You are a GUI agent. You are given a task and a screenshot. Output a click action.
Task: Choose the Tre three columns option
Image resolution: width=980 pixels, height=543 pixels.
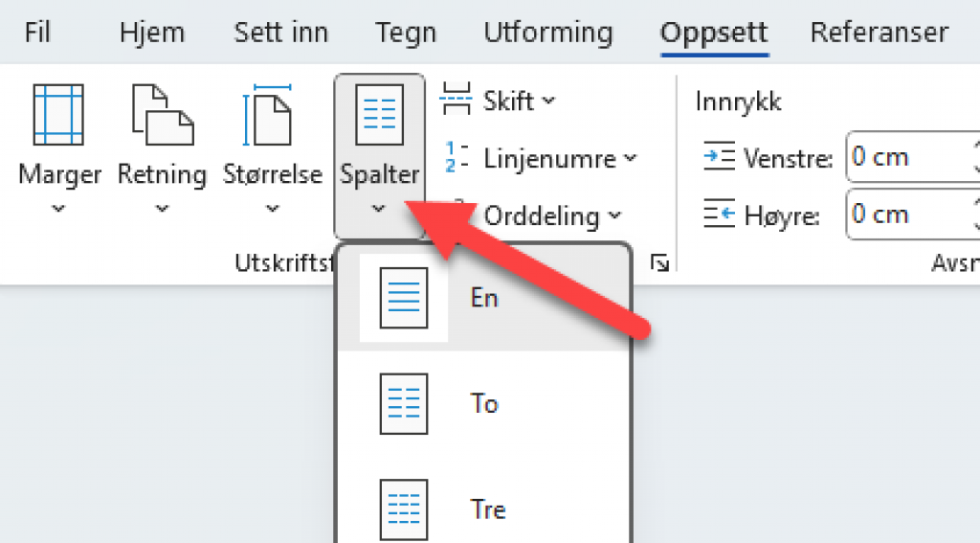(483, 509)
